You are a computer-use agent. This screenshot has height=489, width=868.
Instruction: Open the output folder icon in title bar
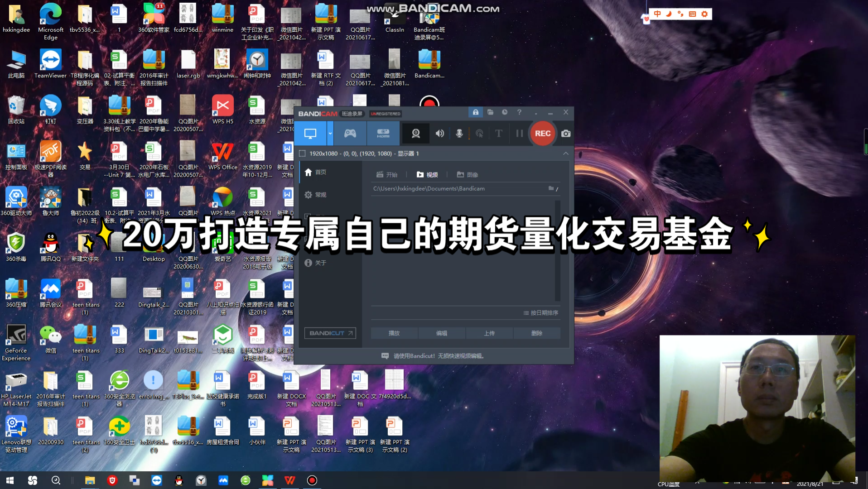pyautogui.click(x=490, y=112)
